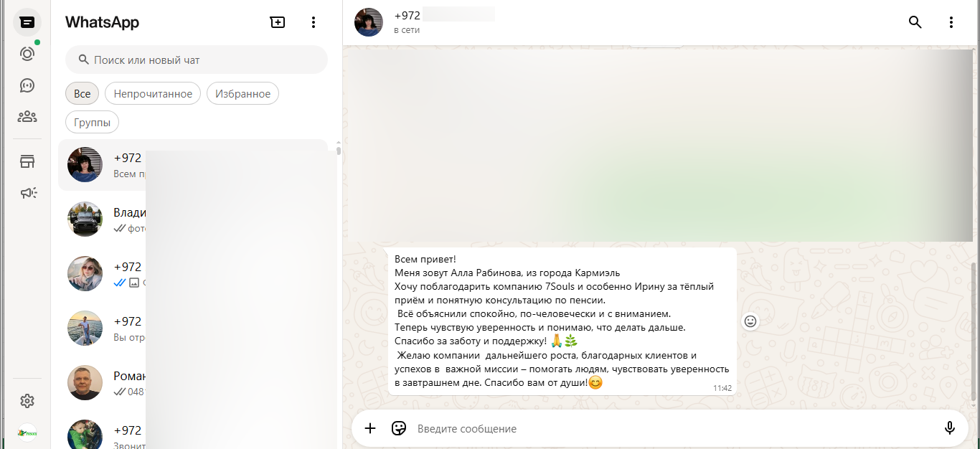Open the business tools storefront icon
This screenshot has height=449, width=980.
click(x=27, y=161)
